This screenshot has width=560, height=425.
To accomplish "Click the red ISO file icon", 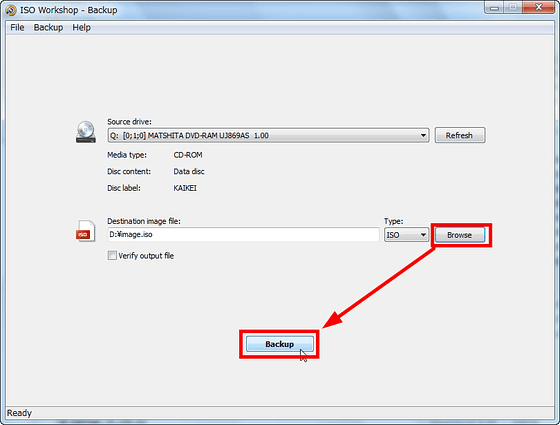I will click(x=86, y=231).
